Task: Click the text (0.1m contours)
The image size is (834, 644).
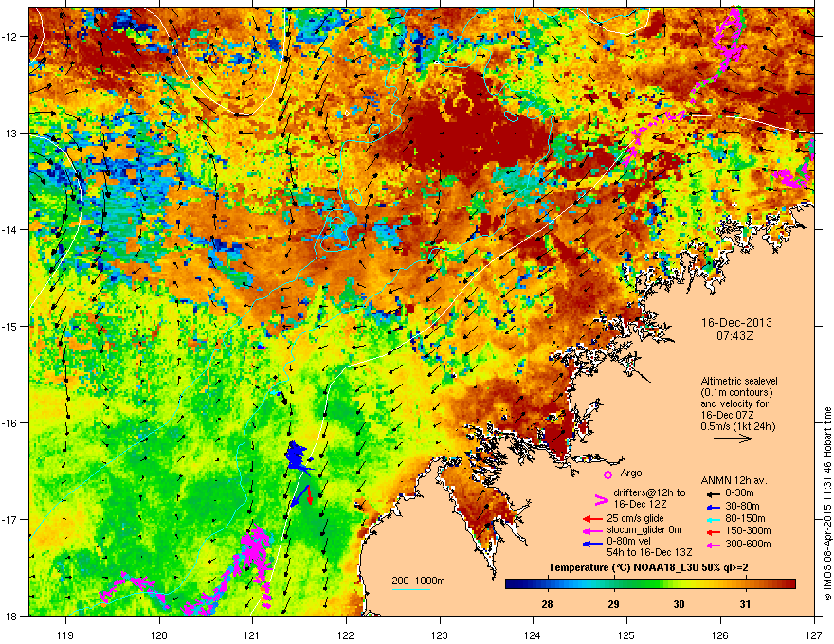Action: [x=736, y=393]
